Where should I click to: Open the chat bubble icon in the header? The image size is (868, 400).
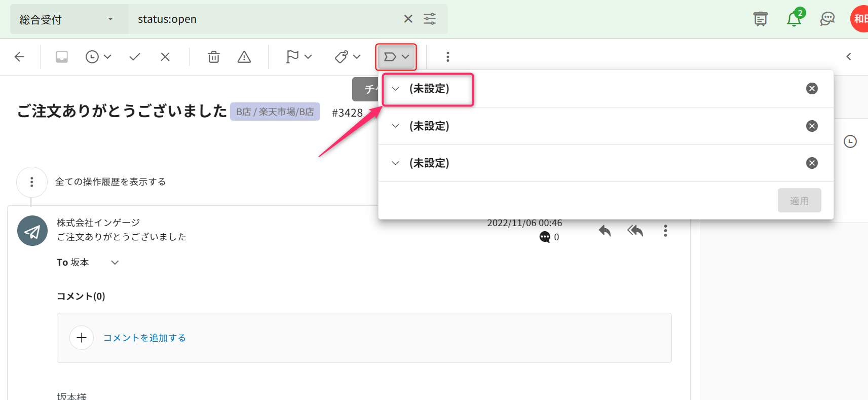pyautogui.click(x=827, y=19)
